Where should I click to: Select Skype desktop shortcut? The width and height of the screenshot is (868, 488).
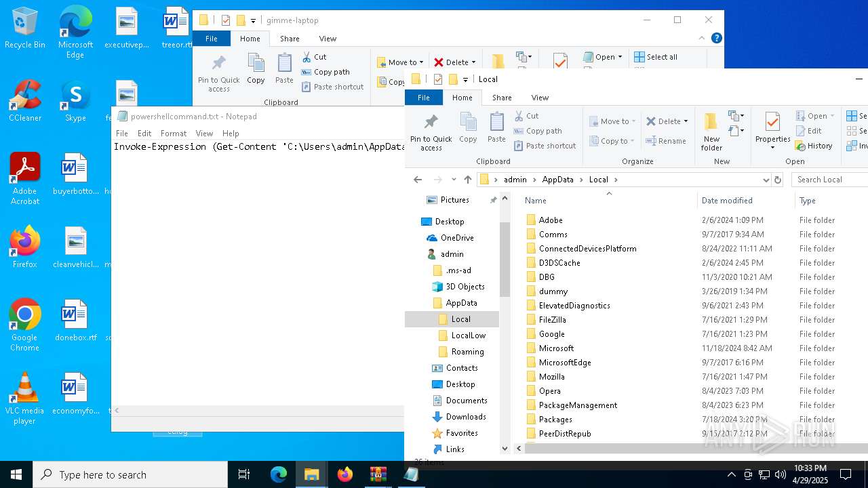click(75, 102)
